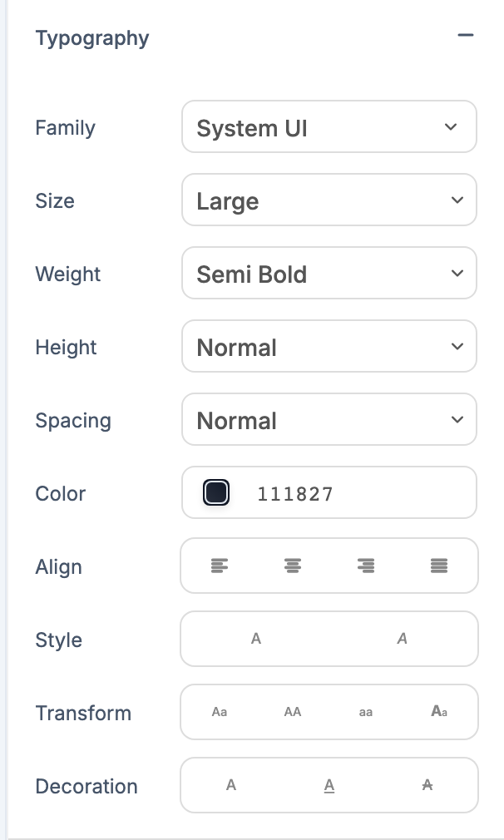504x840 pixels.
Task: Open the Weight dropdown showing Semi Bold
Action: click(329, 274)
